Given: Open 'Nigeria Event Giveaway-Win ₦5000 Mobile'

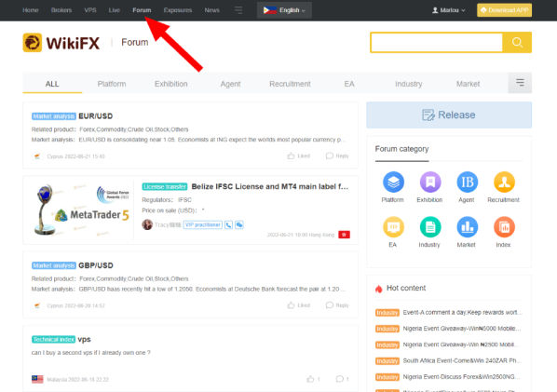Looking at the screenshot, I should point(462,329).
